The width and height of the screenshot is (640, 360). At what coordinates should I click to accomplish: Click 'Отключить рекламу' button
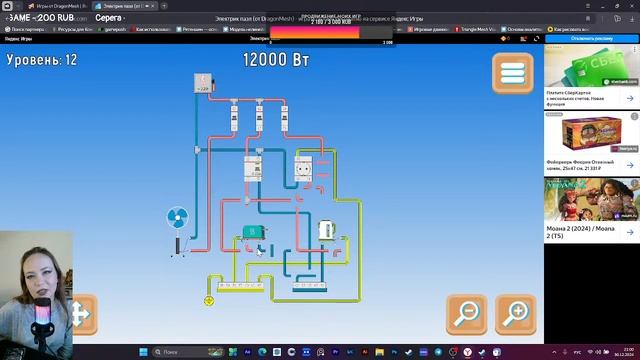[592, 38]
